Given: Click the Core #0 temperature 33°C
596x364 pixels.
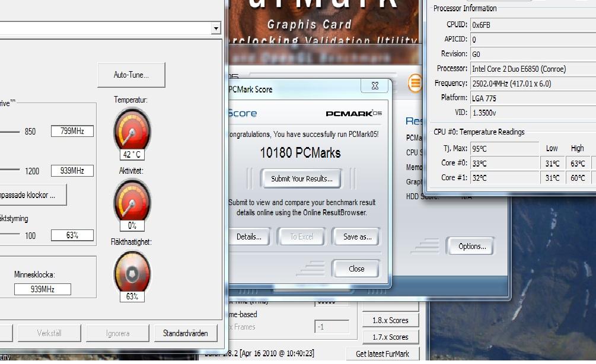Looking at the screenshot, I should click(x=505, y=164).
